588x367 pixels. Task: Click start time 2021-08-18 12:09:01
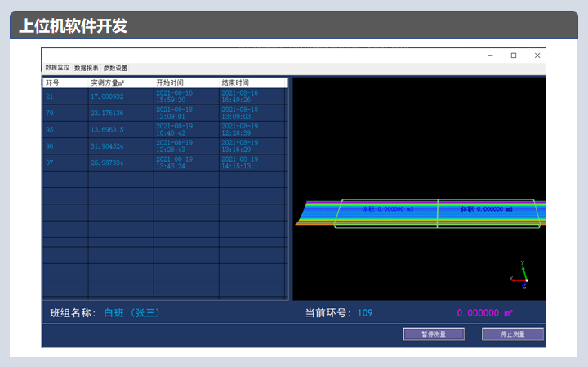coord(186,113)
